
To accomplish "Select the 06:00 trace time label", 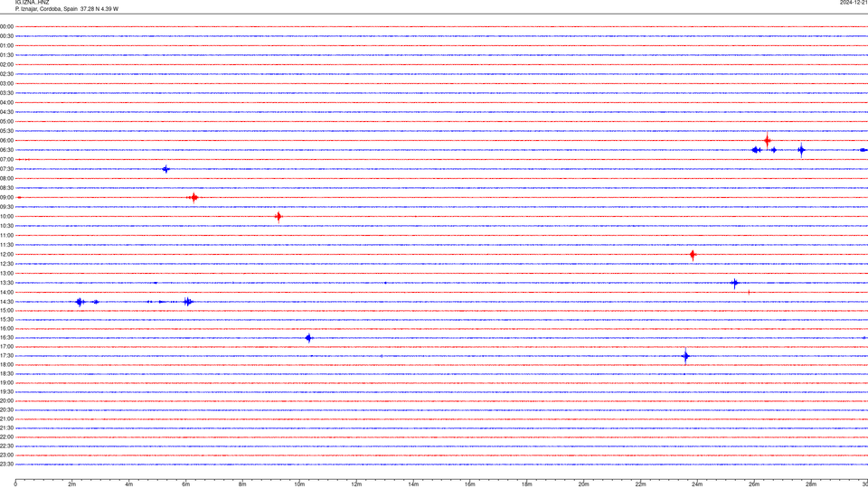I will pyautogui.click(x=6, y=141).
